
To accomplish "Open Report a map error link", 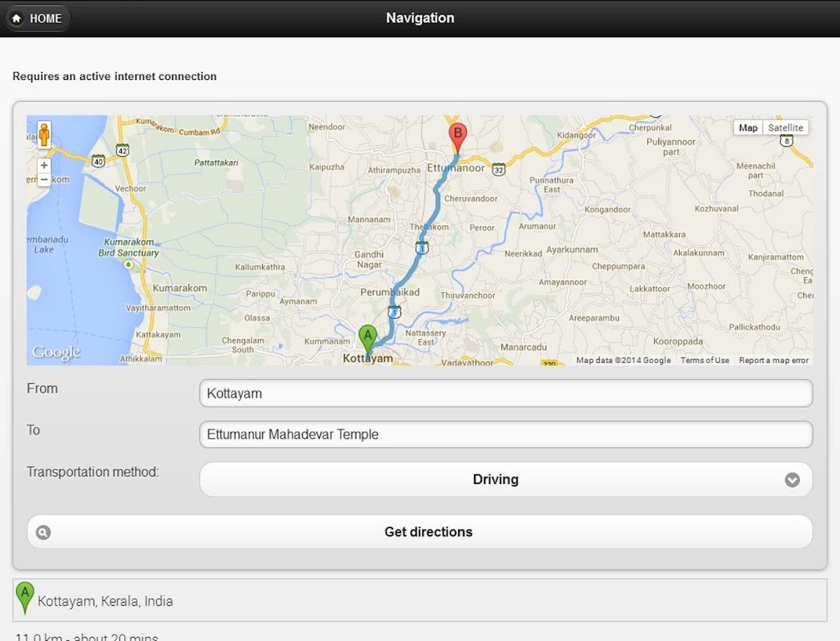I will click(x=774, y=360).
